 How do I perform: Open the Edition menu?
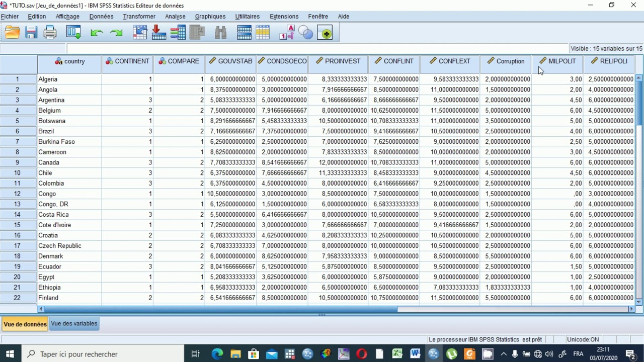click(x=37, y=16)
